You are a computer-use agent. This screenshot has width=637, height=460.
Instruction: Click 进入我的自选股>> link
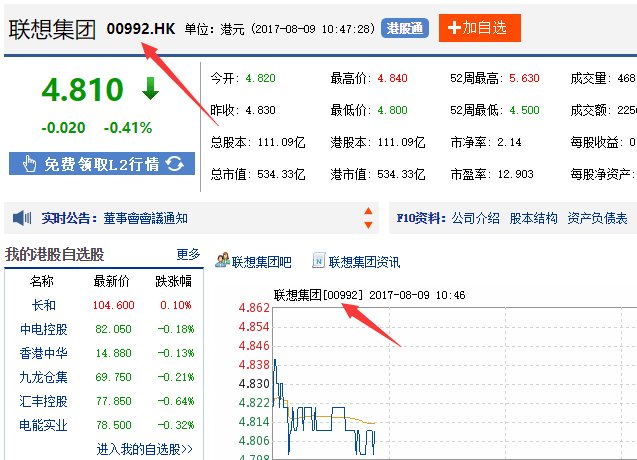(145, 449)
